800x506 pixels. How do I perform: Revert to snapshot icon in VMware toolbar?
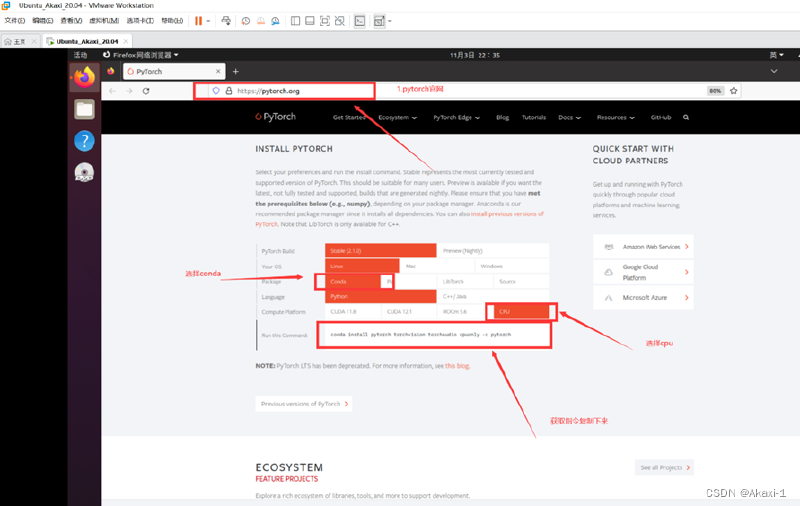[x=261, y=21]
